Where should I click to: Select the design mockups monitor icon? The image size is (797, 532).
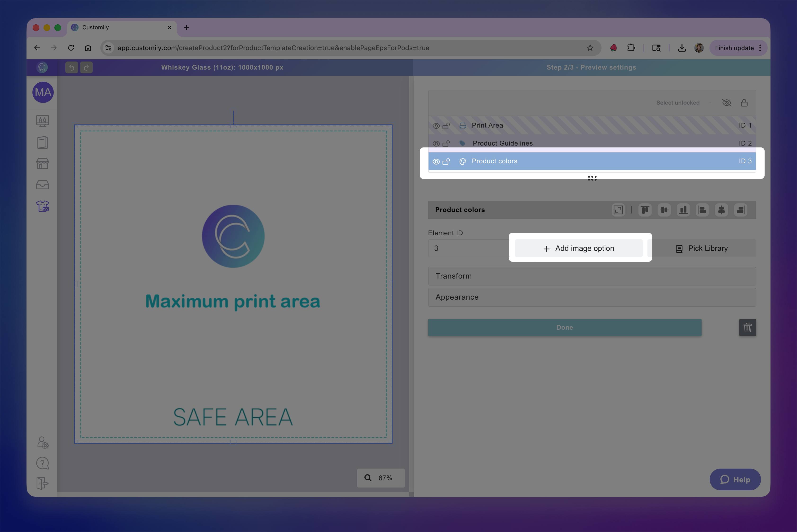[x=42, y=120]
